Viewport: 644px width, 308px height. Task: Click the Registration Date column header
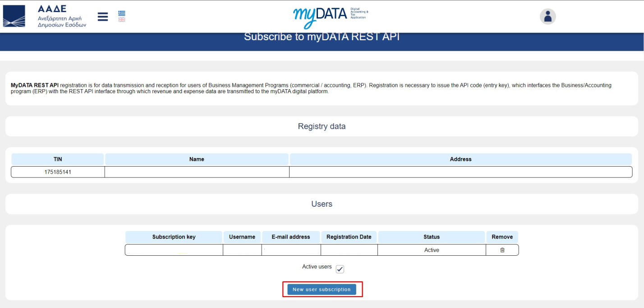coord(349,237)
